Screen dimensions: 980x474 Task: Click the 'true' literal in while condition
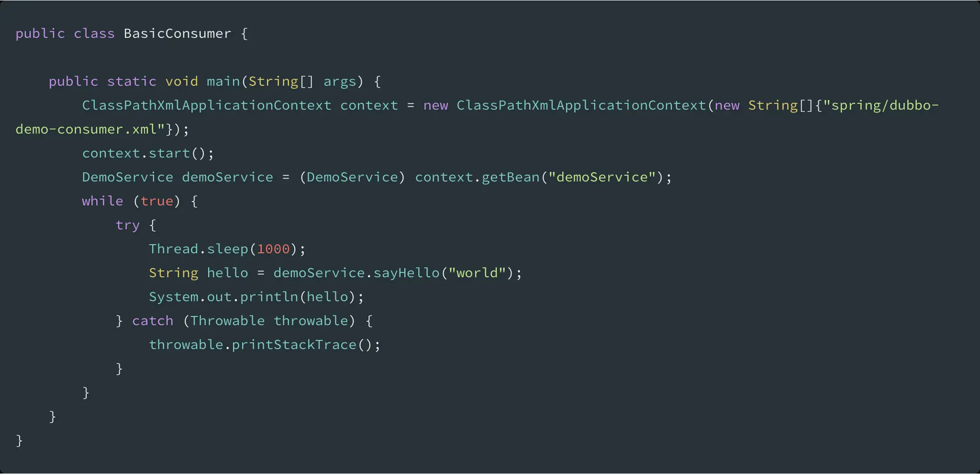pyautogui.click(x=156, y=201)
